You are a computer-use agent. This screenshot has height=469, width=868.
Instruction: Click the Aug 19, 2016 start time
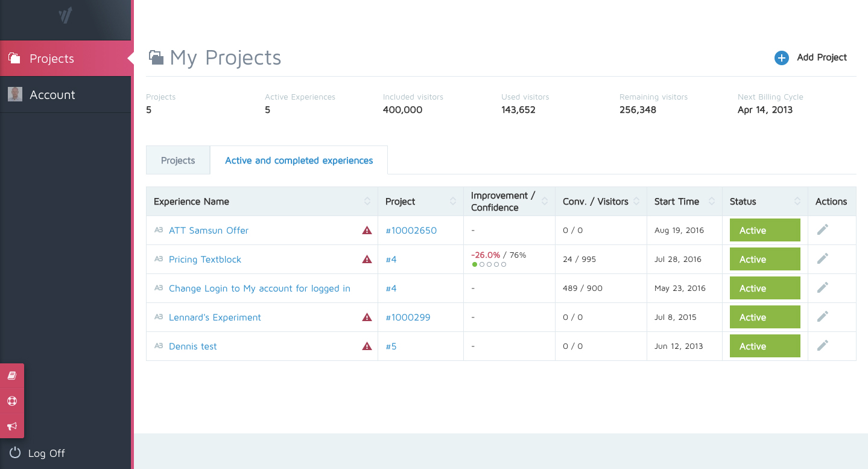tap(679, 231)
